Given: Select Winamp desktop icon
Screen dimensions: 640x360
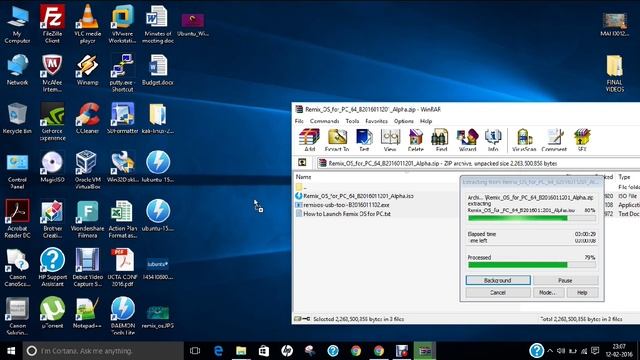Looking at the screenshot, I should click(87, 69).
